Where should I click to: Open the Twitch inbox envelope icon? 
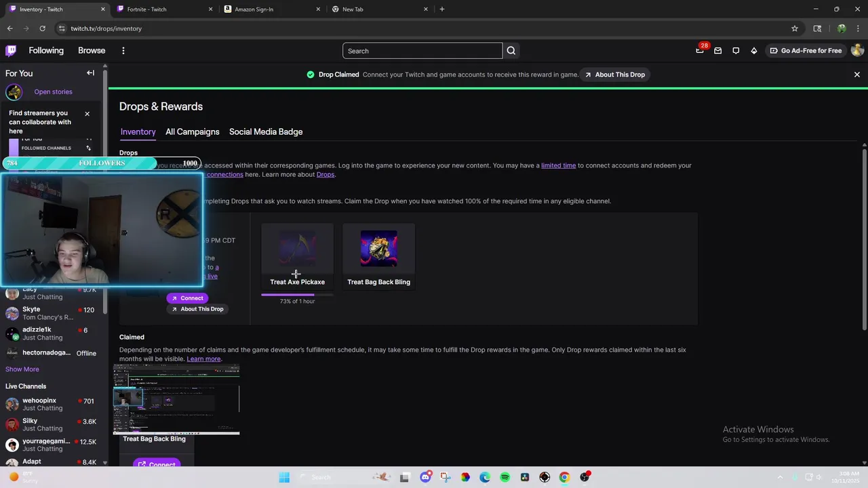[x=717, y=51]
